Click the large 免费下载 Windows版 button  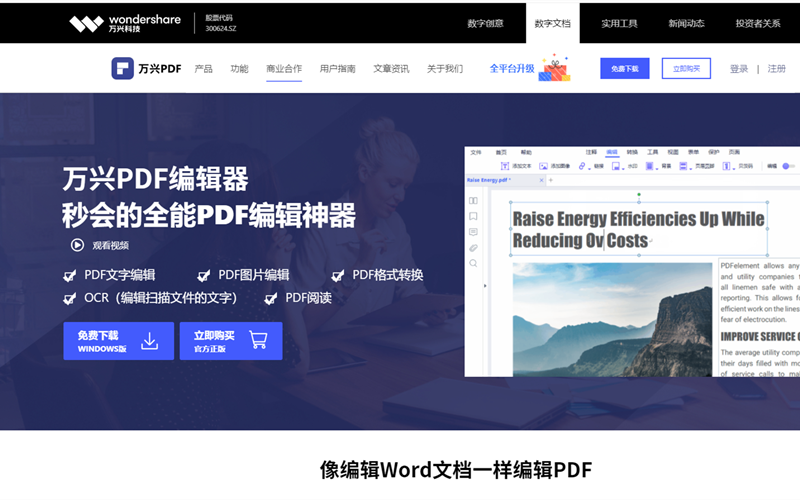(118, 341)
